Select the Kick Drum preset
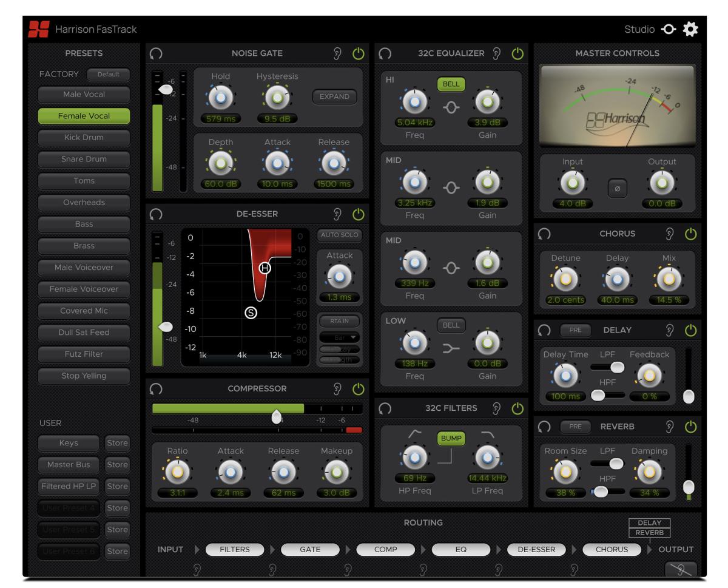 click(x=84, y=138)
